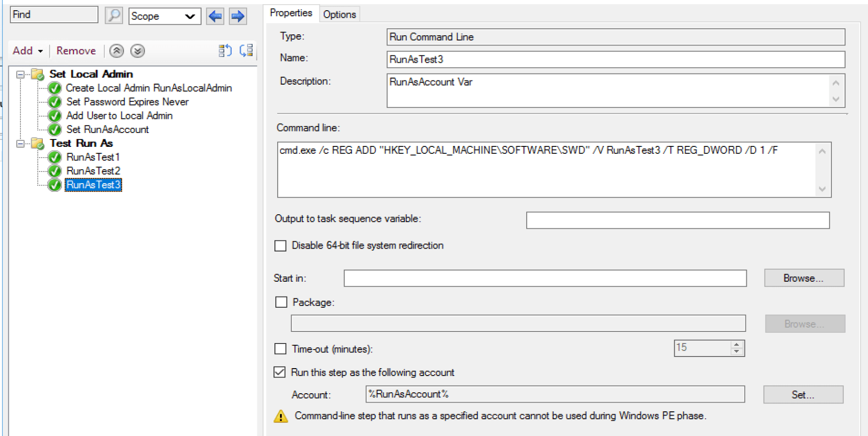This screenshot has width=868, height=436.
Task: Uncheck Run this step as following account
Action: 280,372
